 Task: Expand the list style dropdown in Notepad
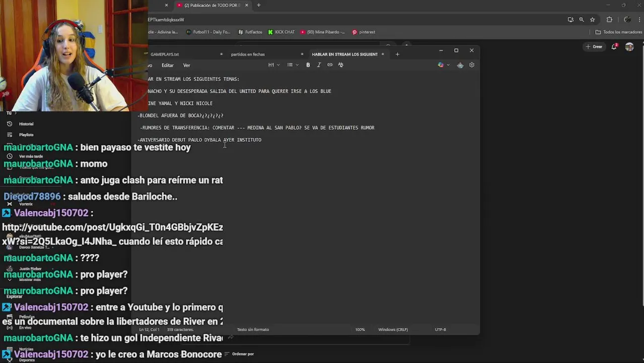(293, 65)
